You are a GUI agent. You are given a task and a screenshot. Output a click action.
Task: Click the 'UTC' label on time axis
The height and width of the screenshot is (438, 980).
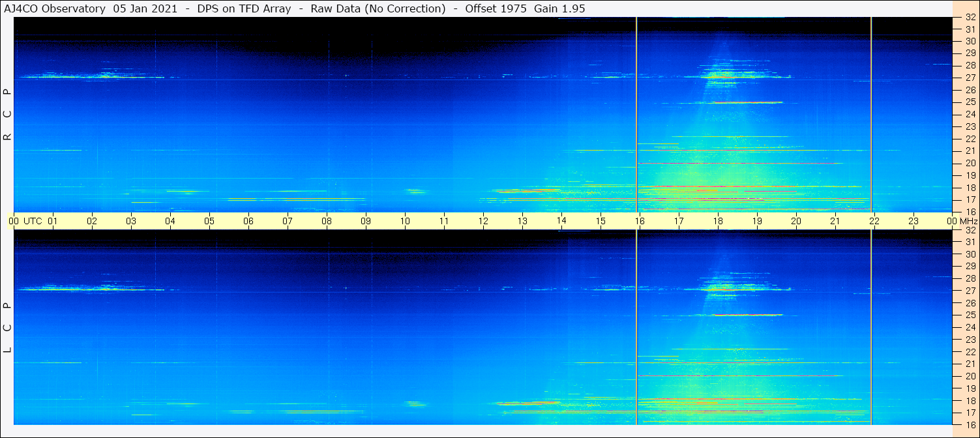33,221
